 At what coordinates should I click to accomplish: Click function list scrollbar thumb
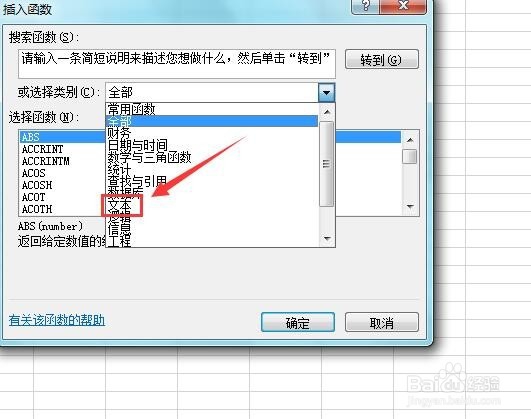click(410, 156)
